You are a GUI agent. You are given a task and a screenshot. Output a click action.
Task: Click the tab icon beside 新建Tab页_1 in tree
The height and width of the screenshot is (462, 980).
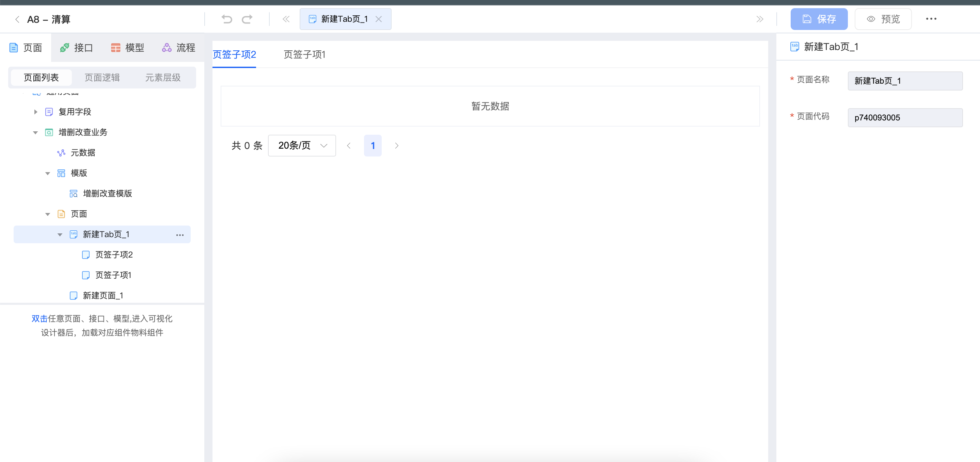74,235
